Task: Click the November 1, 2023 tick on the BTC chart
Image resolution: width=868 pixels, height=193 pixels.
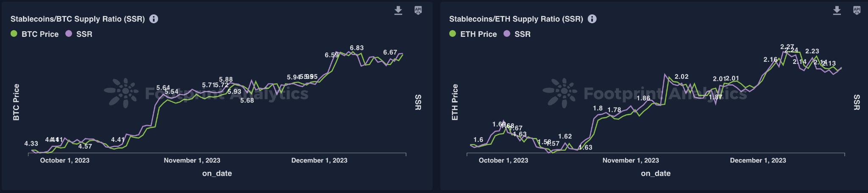Action: point(192,160)
